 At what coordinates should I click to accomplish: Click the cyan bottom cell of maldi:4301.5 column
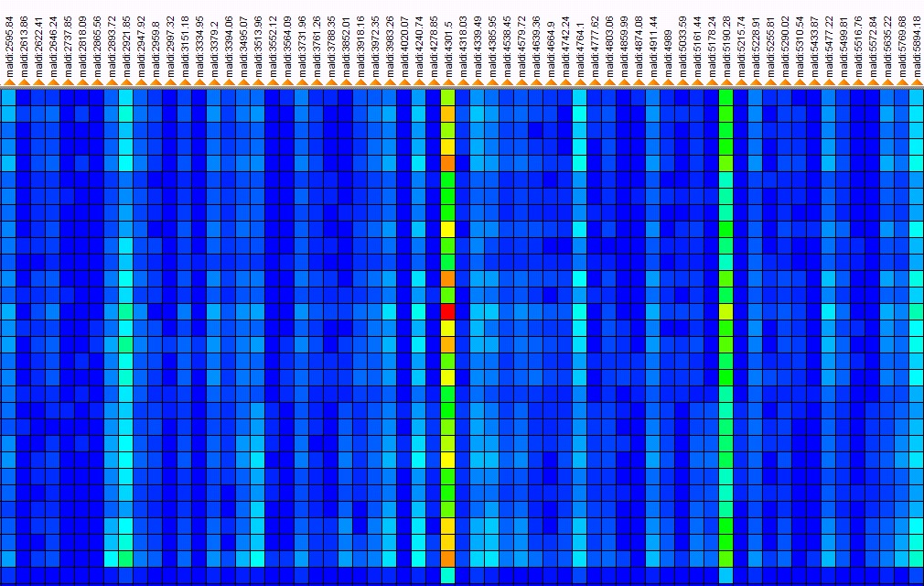(448, 575)
